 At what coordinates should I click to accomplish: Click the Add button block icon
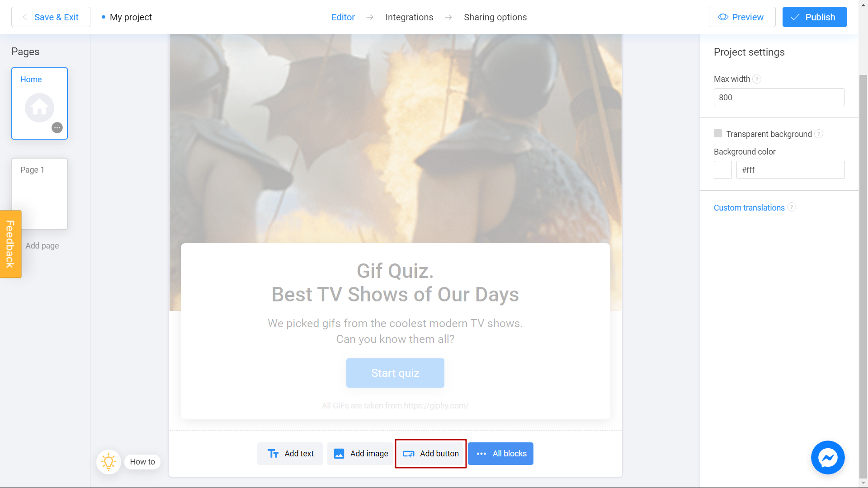(x=407, y=454)
